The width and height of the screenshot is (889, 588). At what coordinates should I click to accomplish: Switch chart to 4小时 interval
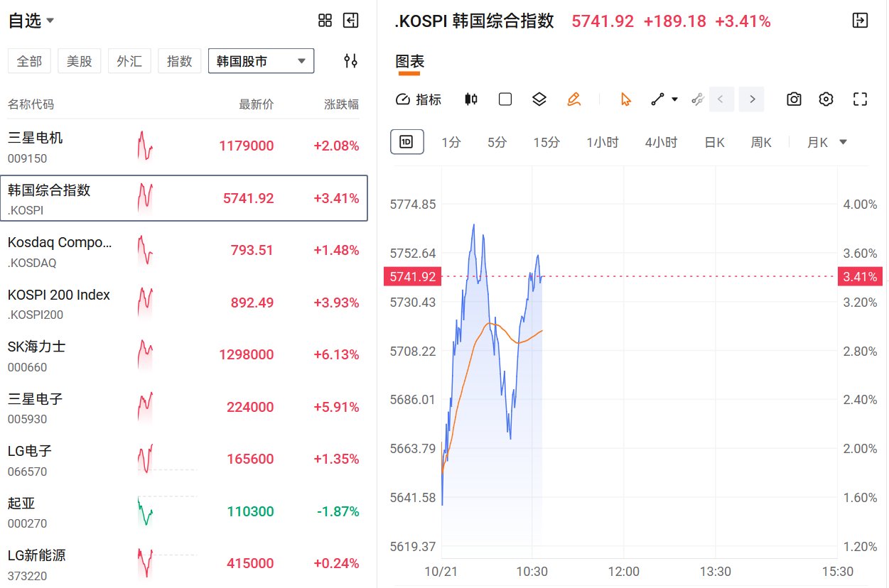click(x=661, y=142)
